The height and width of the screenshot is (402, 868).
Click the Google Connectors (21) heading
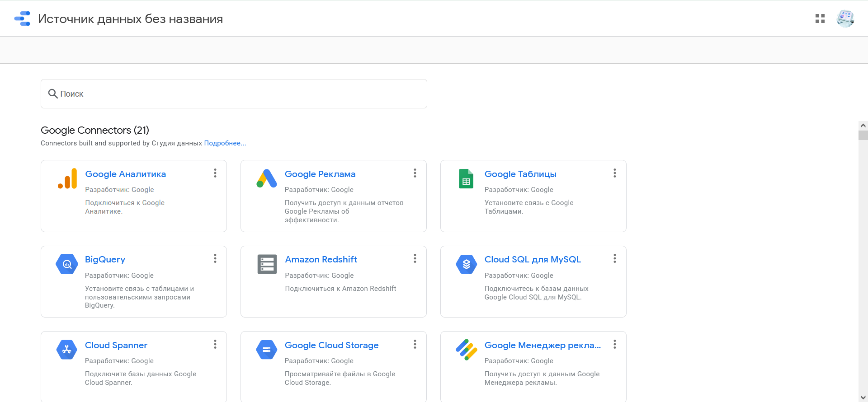click(95, 130)
